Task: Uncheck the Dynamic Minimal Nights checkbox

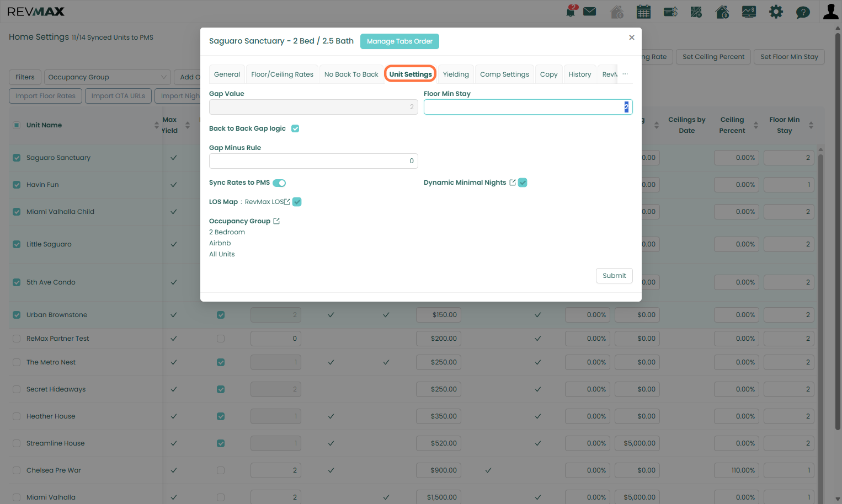Action: pyautogui.click(x=523, y=183)
